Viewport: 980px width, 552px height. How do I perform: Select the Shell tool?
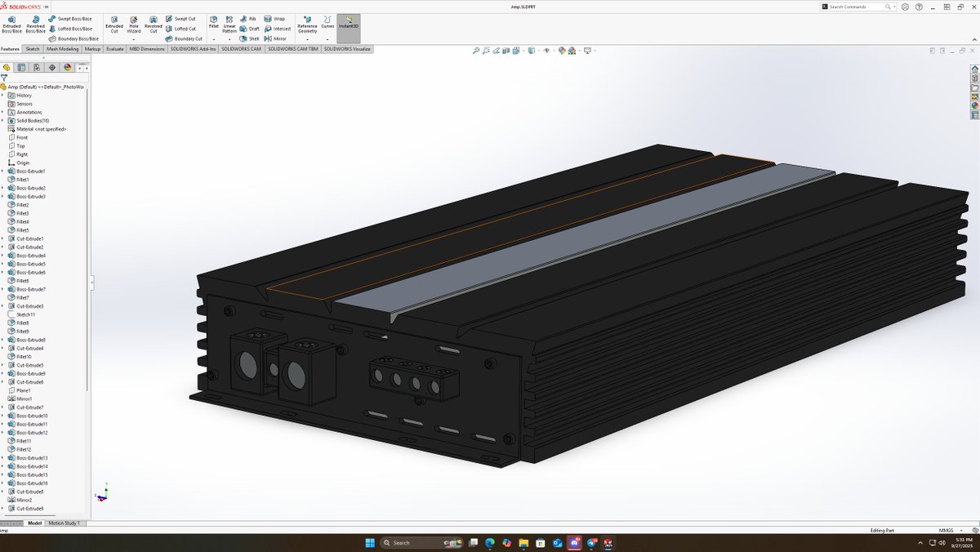[x=250, y=38]
